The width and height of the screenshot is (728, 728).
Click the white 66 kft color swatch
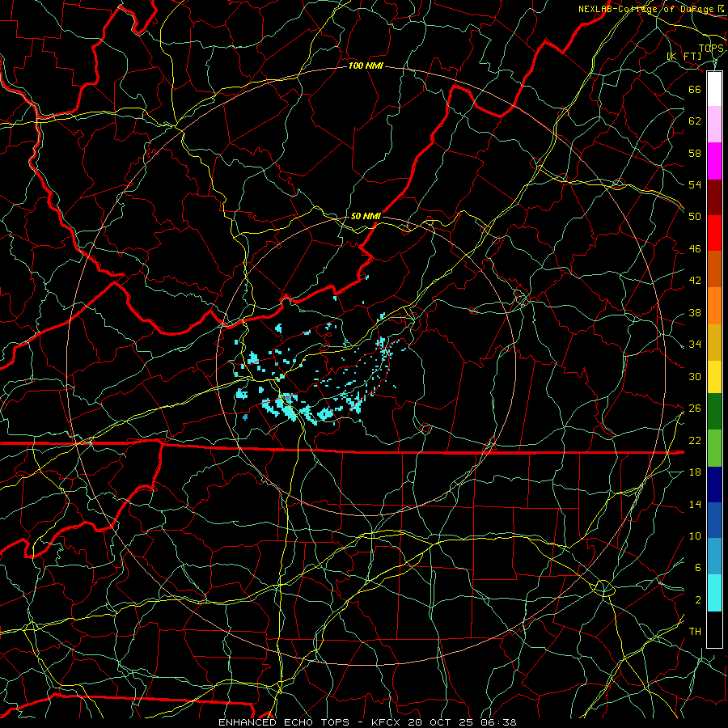click(x=714, y=89)
